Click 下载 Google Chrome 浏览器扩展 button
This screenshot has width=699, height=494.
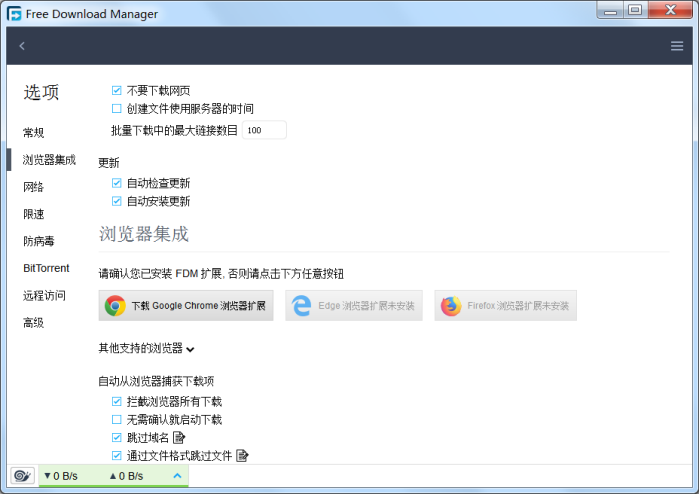tap(186, 306)
